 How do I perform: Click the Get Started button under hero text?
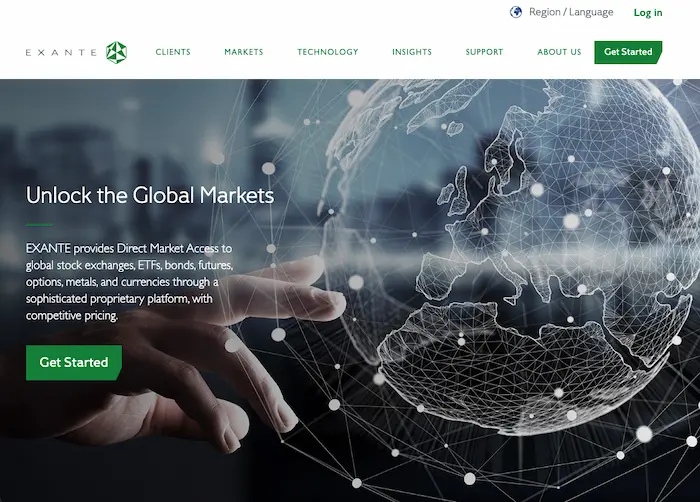[x=74, y=362]
